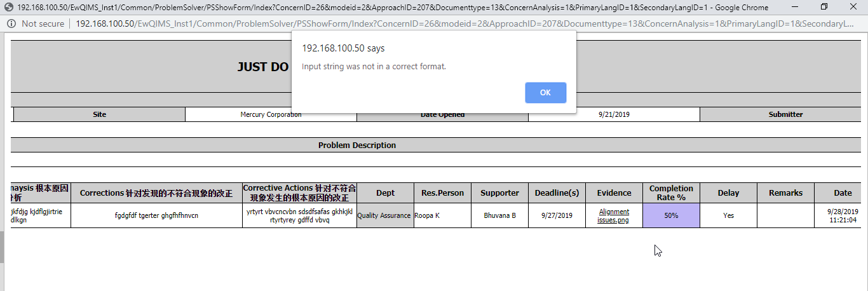Click OK in the alert dialog
The width and height of the screenshot is (868, 291).
click(x=545, y=92)
